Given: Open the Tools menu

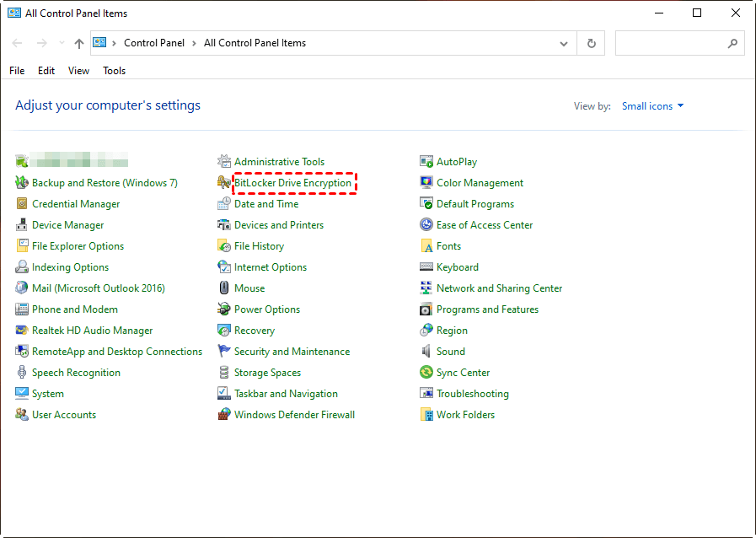Looking at the screenshot, I should coord(115,71).
